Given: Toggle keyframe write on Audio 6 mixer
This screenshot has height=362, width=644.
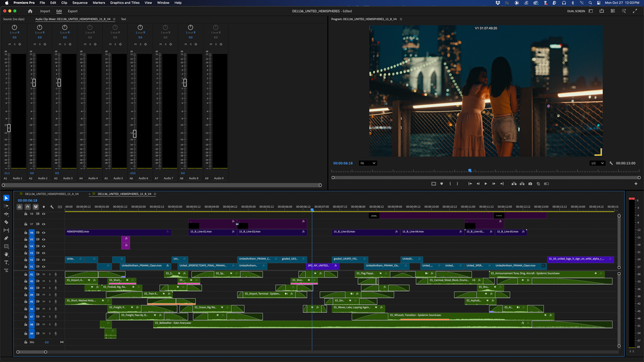Looking at the screenshot, I should pos(146,44).
